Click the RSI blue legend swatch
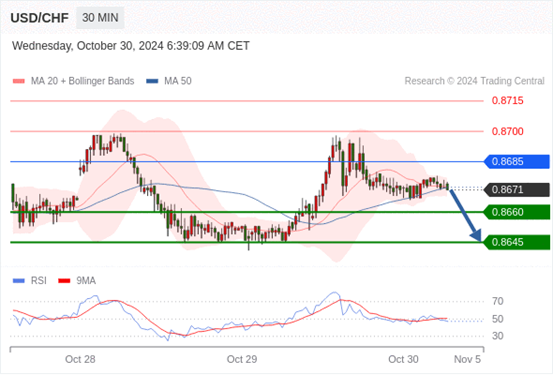553x375 pixels. pos(19,281)
